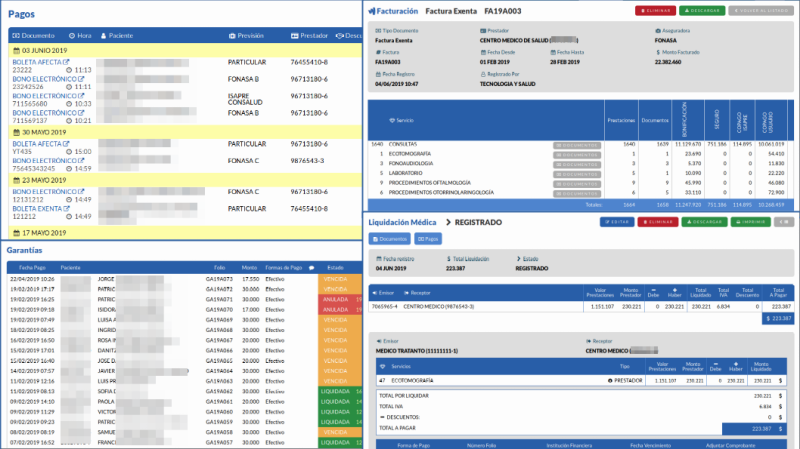Click calendar icon on the 03 JUNIO 2019 row

click(x=16, y=51)
